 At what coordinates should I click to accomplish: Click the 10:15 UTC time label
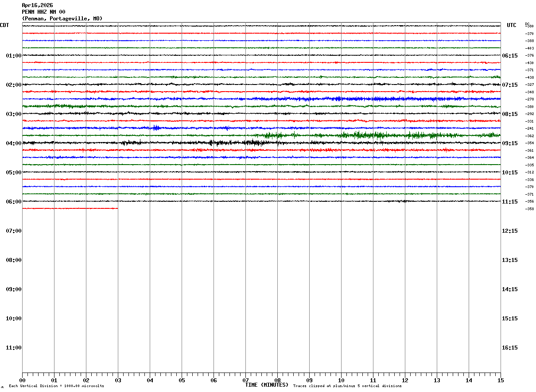tap(510, 173)
